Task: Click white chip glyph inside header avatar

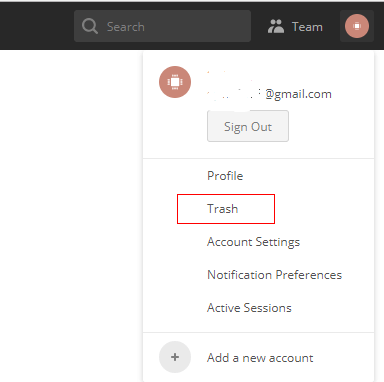Action: (x=357, y=26)
